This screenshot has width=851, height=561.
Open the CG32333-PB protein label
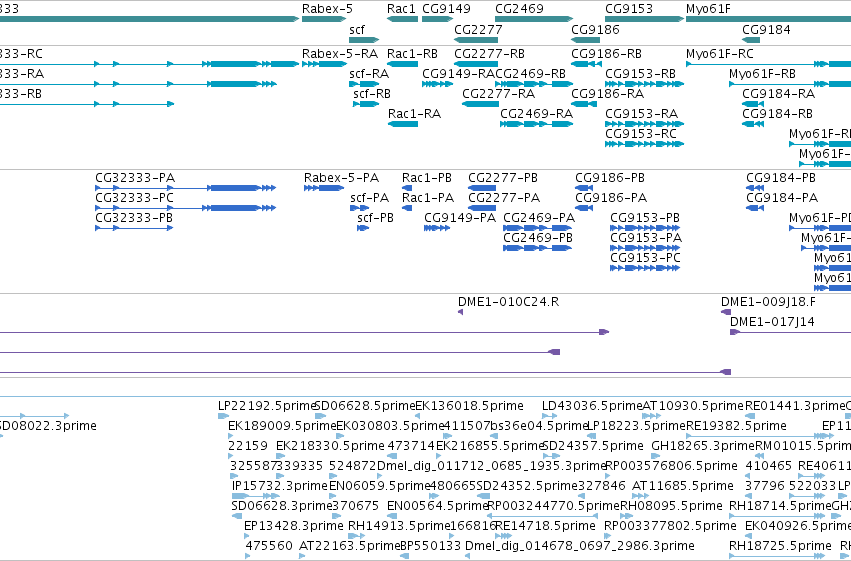pos(134,218)
